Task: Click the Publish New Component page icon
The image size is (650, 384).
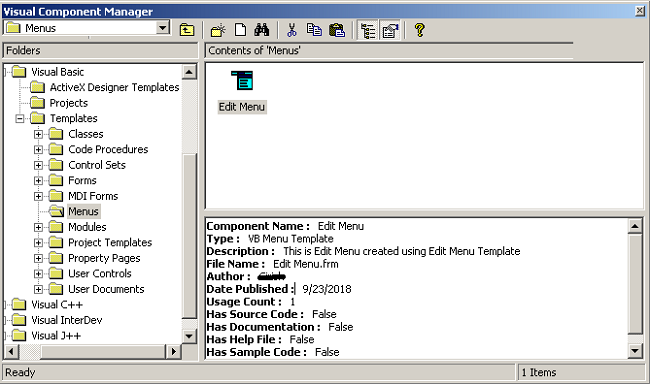Action: point(240,30)
